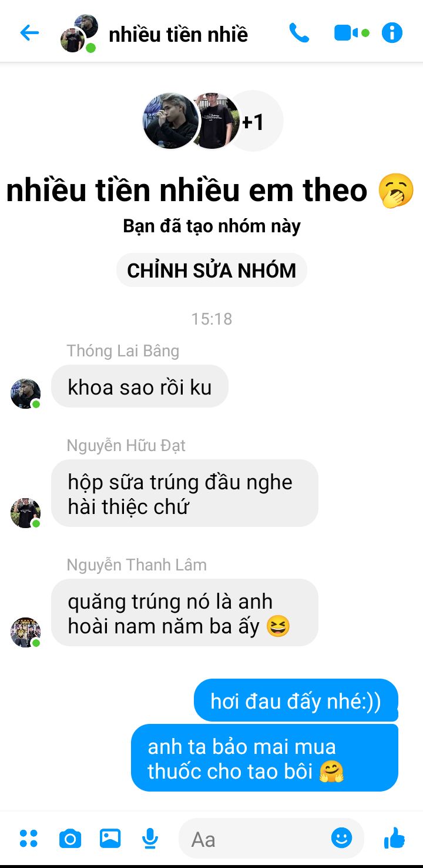
Task: Tap the +1 members bubble
Action: click(253, 122)
